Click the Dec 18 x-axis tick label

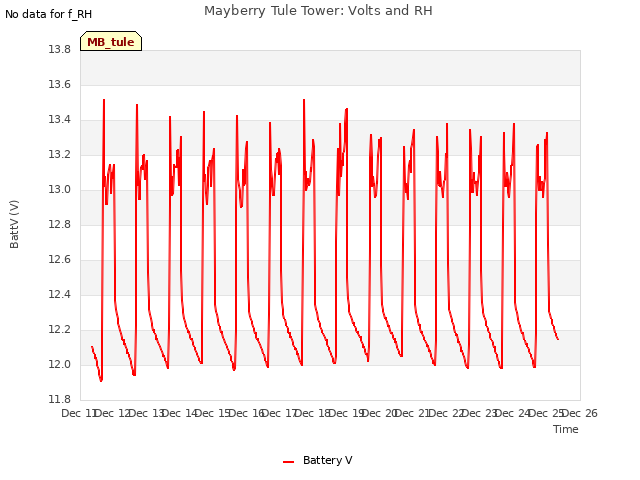(313, 413)
